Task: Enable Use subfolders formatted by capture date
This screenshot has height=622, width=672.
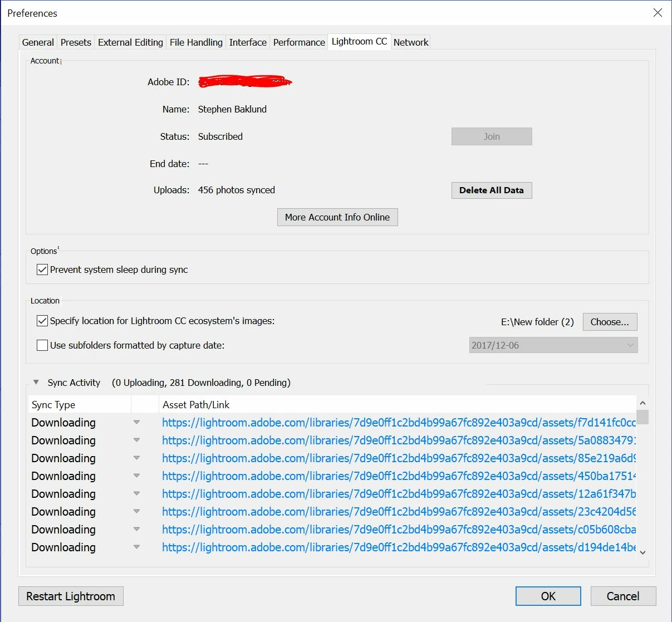Action: (x=42, y=345)
